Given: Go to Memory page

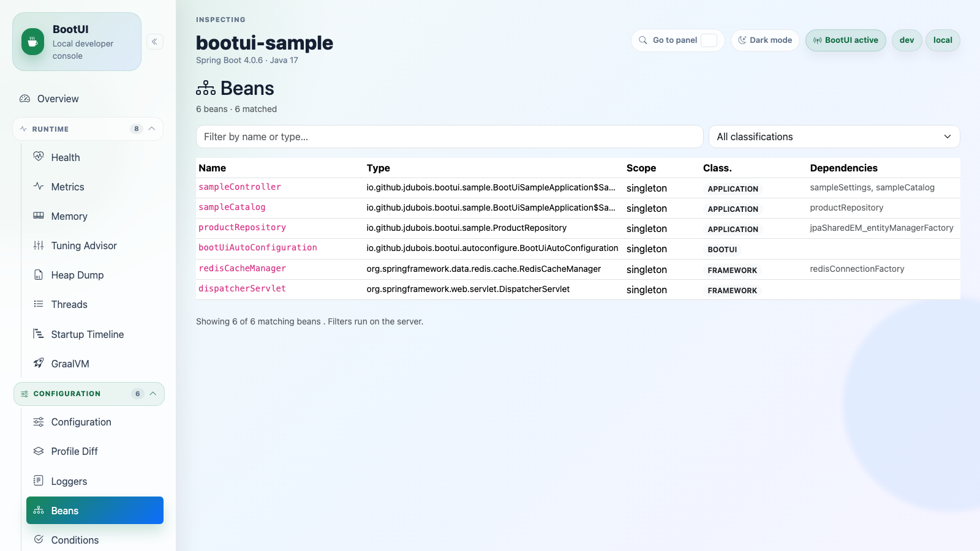Looking at the screenshot, I should coord(95,216).
